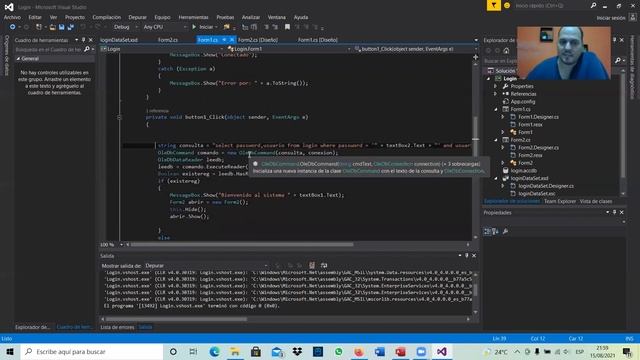This screenshot has height=360, width=640.
Task: Start debugging with the Iniciar button
Action: 203,27
